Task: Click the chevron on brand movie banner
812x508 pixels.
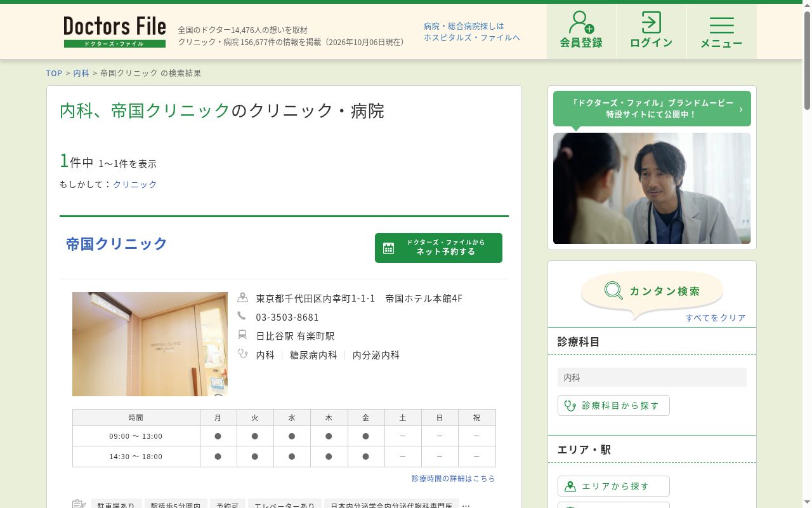Action: [x=741, y=109]
